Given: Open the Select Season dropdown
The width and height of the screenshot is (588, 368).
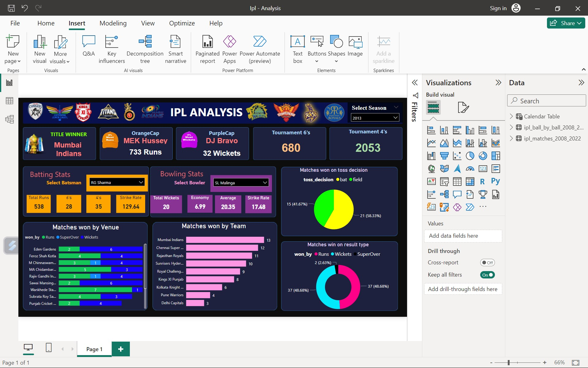Looking at the screenshot, I should [395, 117].
